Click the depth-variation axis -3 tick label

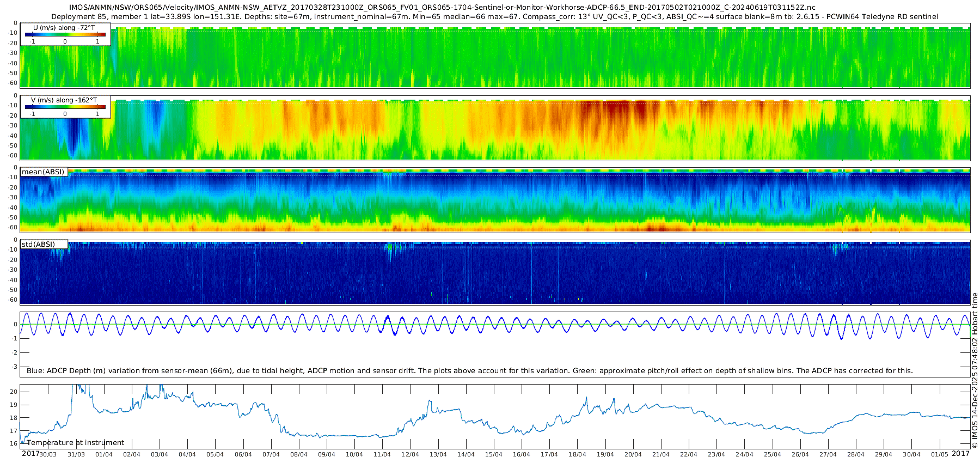tap(15, 367)
